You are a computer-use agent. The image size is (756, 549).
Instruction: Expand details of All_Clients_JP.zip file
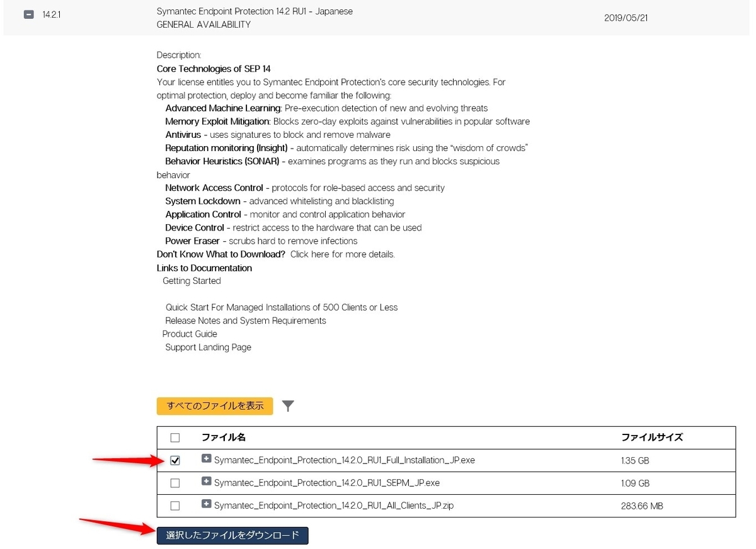coord(206,504)
